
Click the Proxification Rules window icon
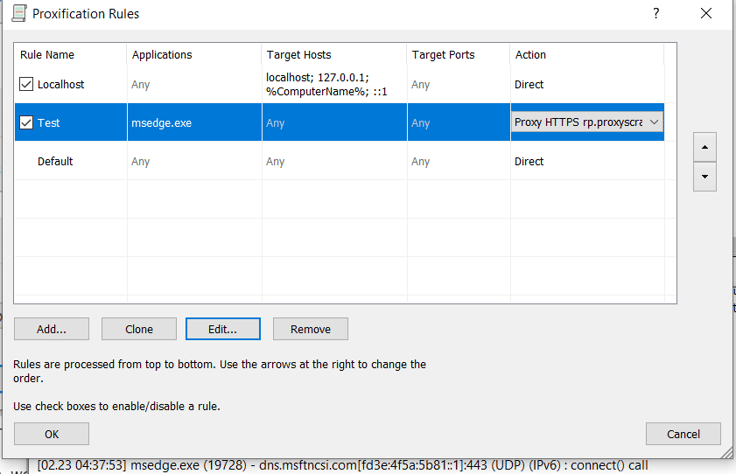[18, 14]
